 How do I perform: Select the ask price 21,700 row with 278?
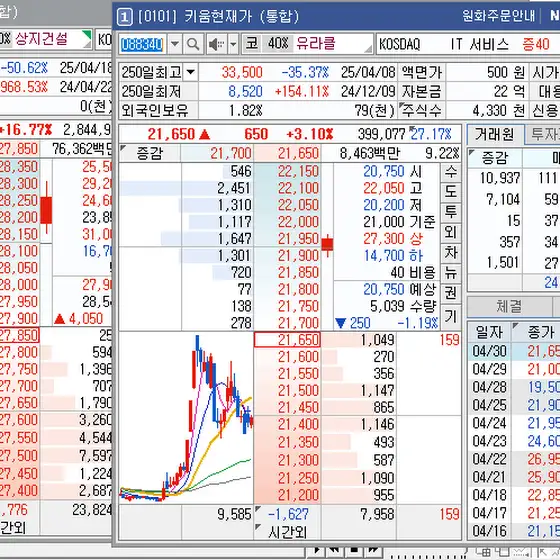(x=288, y=323)
